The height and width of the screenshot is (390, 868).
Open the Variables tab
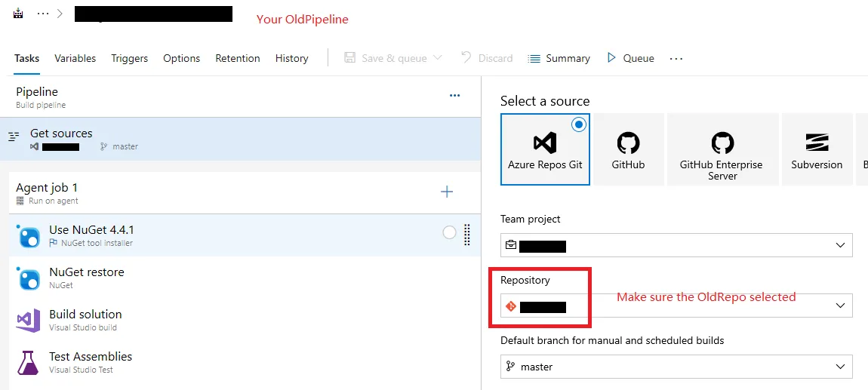(75, 58)
